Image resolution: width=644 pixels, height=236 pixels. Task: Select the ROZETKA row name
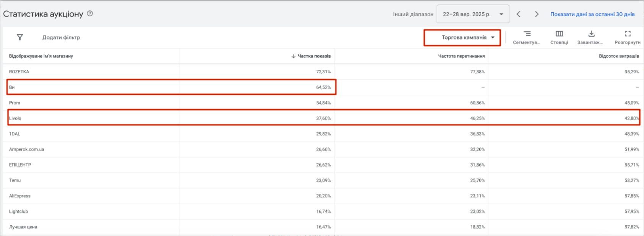[x=19, y=72]
